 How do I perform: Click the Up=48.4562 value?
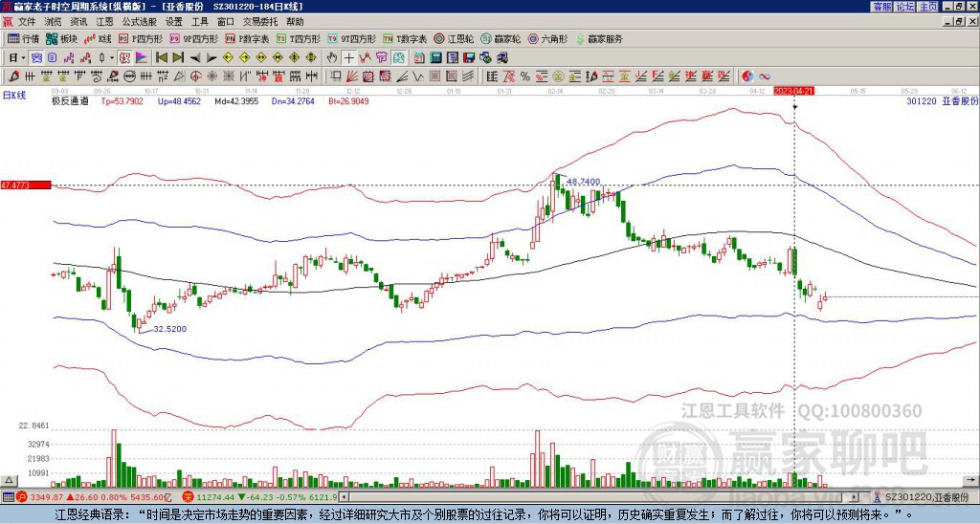179,100
